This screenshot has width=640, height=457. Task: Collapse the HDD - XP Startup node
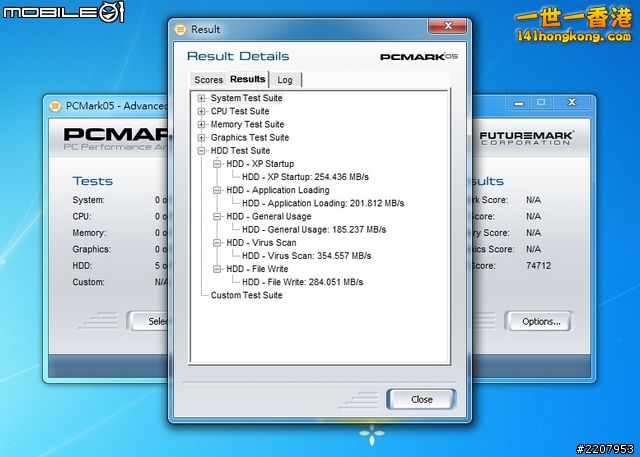pyautogui.click(x=218, y=163)
